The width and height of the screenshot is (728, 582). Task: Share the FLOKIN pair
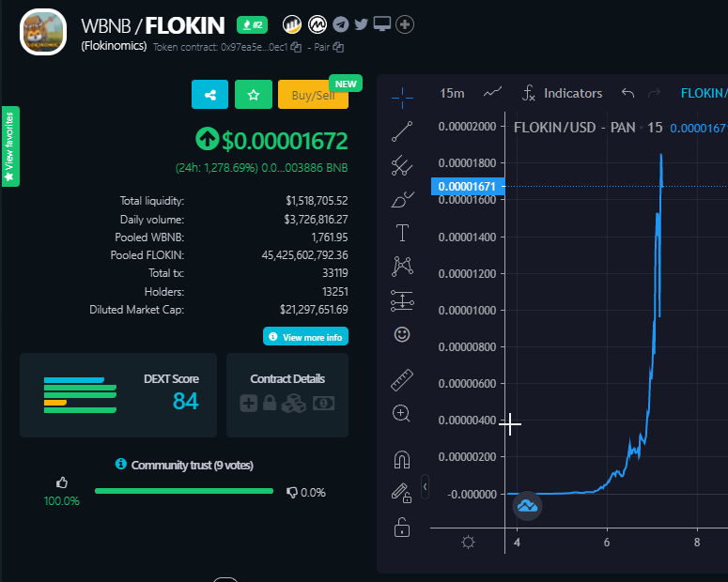coord(209,95)
